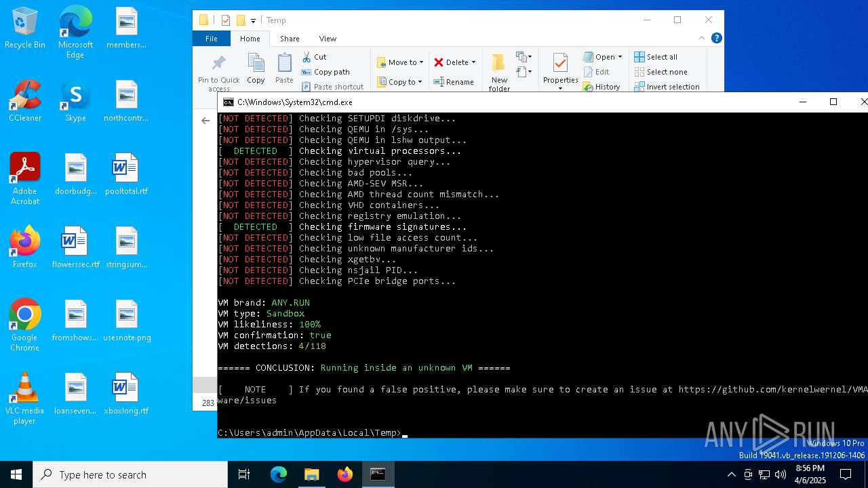This screenshot has height=488, width=868.
Task: Launch VLC media player desktop shortcut
Action: pyautogui.click(x=24, y=399)
